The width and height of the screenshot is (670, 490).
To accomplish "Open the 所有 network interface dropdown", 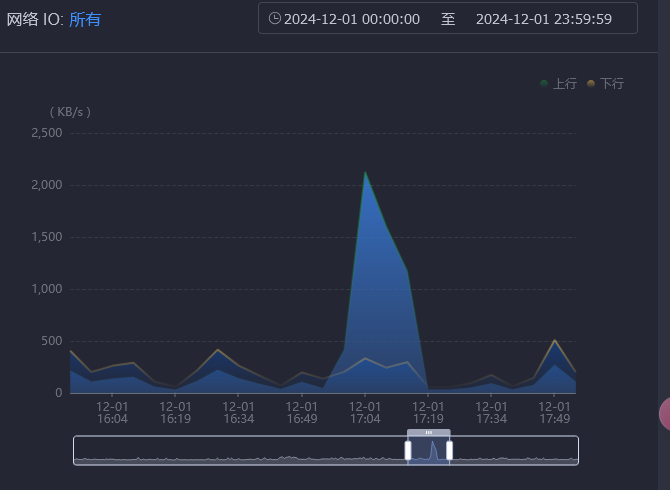I will point(85,19).
